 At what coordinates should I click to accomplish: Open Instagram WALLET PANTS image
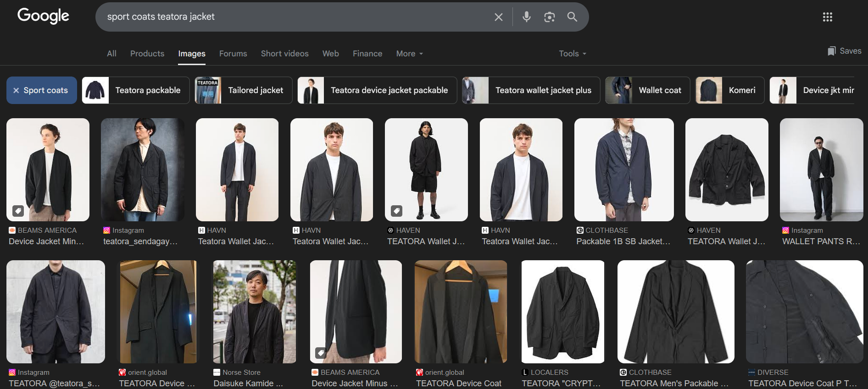click(x=821, y=170)
